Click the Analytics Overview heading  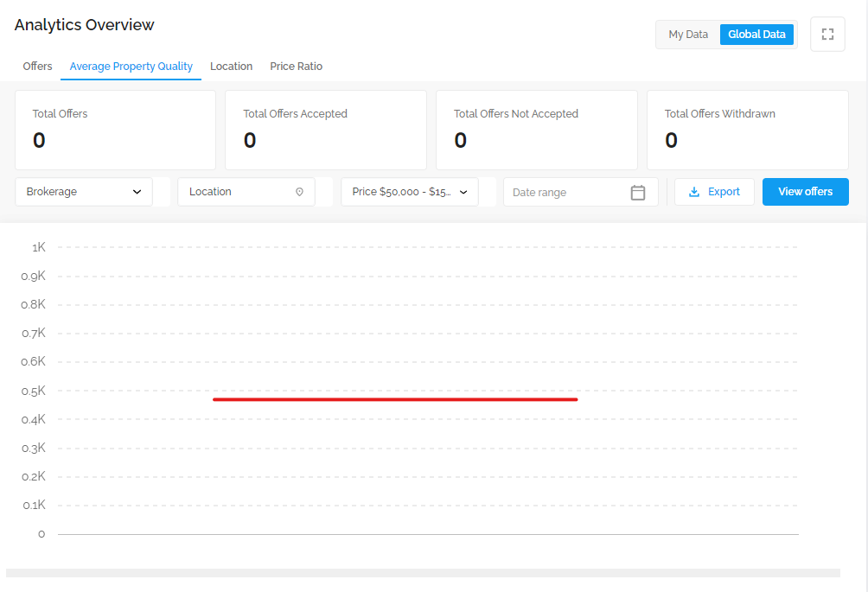[84, 25]
